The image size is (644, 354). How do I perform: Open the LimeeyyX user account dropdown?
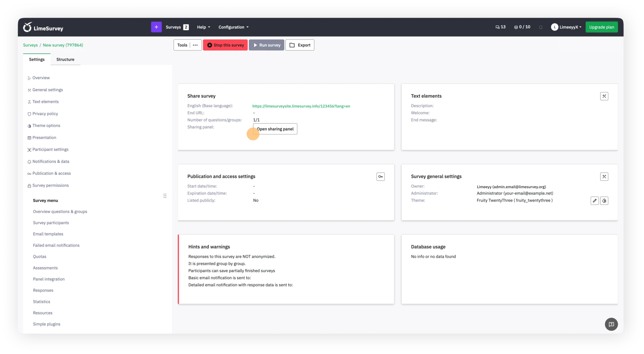click(x=566, y=27)
